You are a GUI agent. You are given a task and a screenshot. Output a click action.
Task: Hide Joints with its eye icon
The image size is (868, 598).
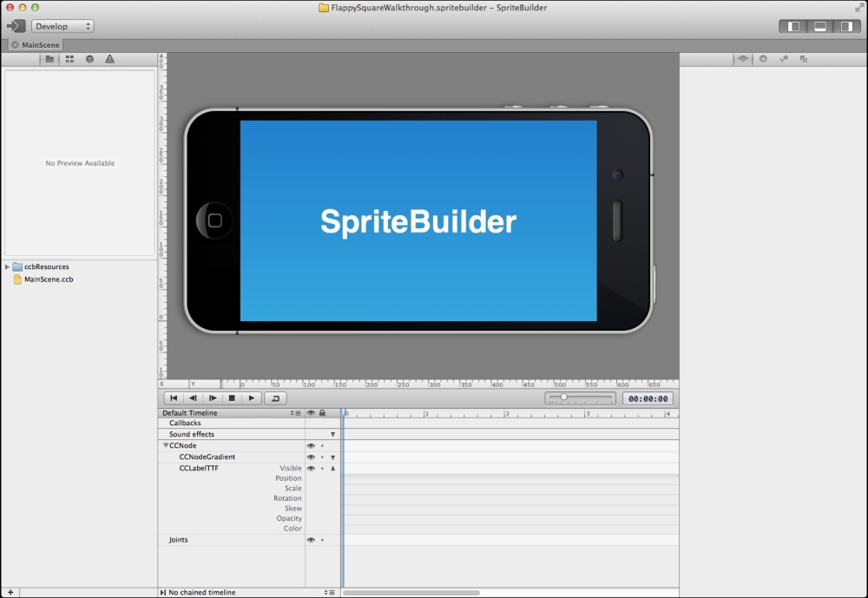point(311,540)
